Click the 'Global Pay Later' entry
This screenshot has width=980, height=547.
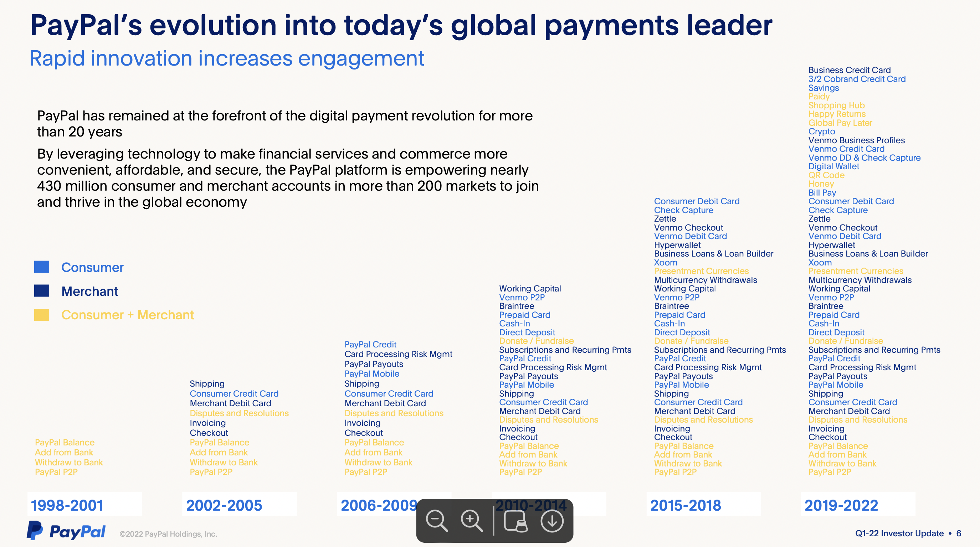click(x=840, y=123)
